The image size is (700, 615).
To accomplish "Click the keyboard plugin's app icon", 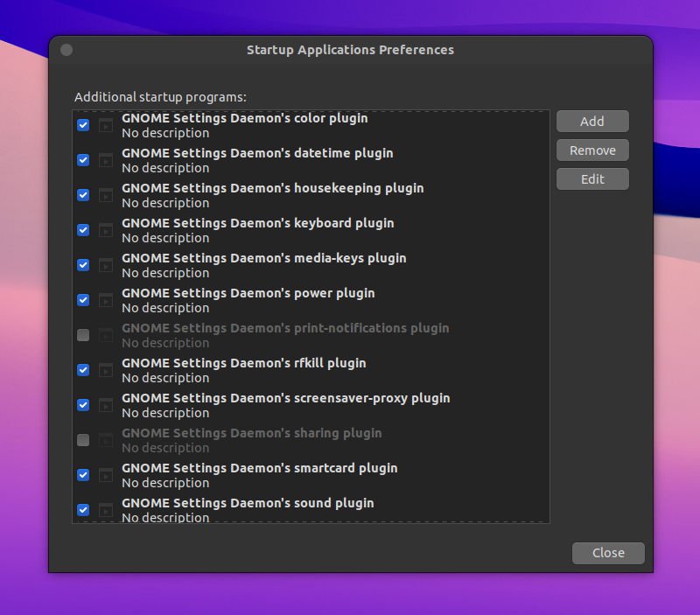I will click(x=106, y=230).
